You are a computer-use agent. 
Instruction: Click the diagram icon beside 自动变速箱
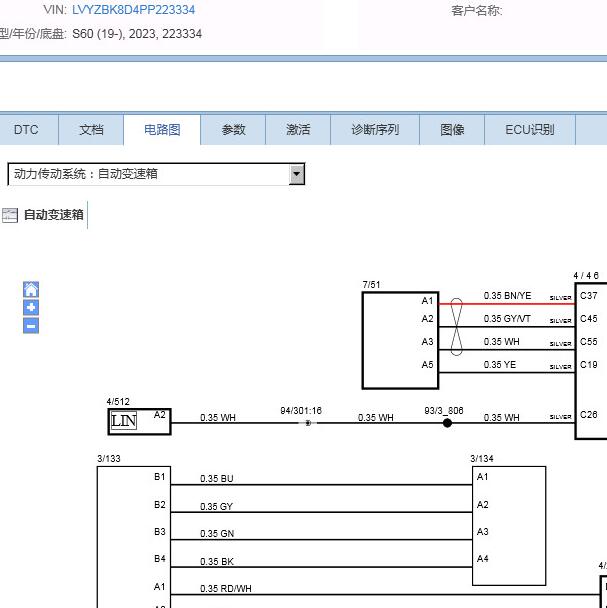(10, 215)
